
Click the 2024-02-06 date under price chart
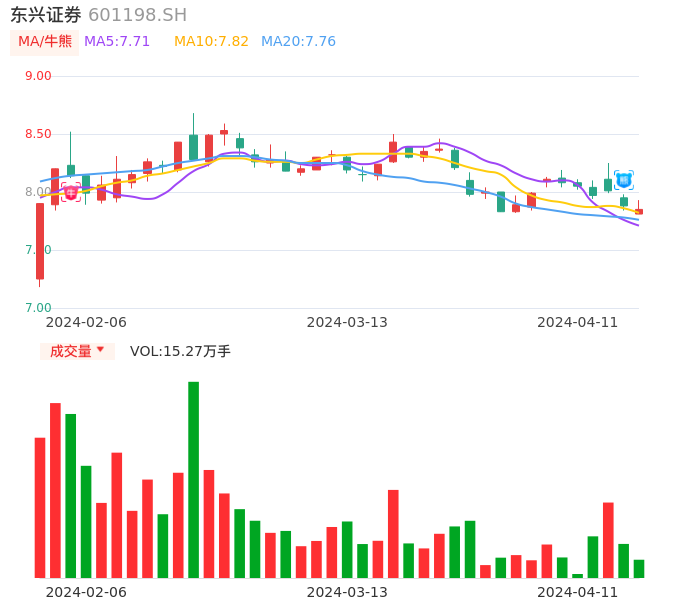click(x=86, y=322)
